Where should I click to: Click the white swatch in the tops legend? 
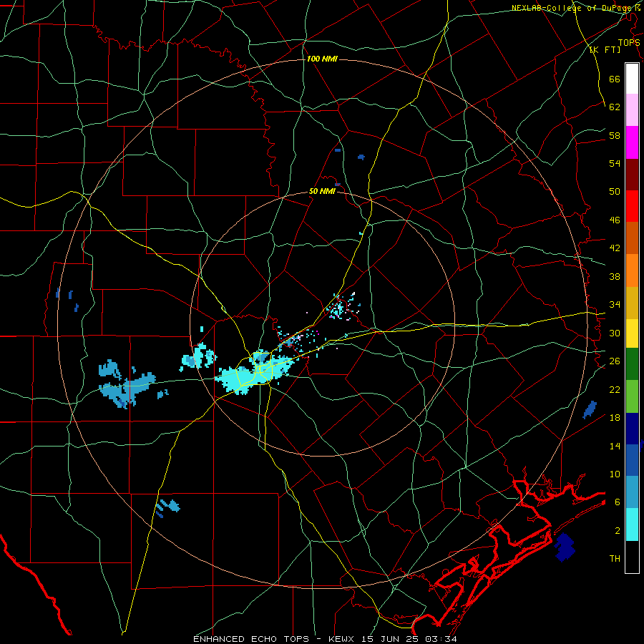click(632, 79)
